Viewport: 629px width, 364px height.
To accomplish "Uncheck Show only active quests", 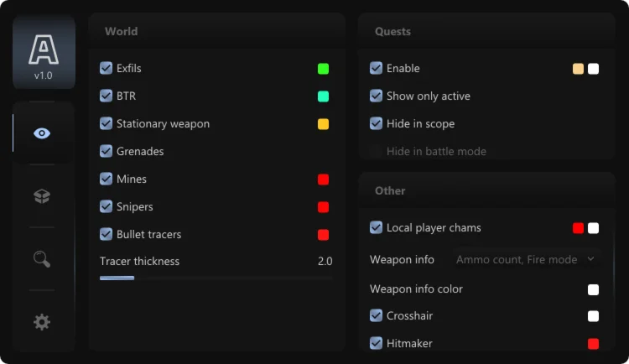I will (377, 96).
